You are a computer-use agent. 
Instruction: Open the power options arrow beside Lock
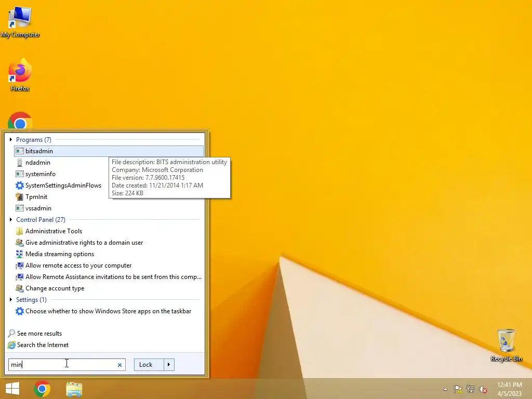tap(169, 365)
